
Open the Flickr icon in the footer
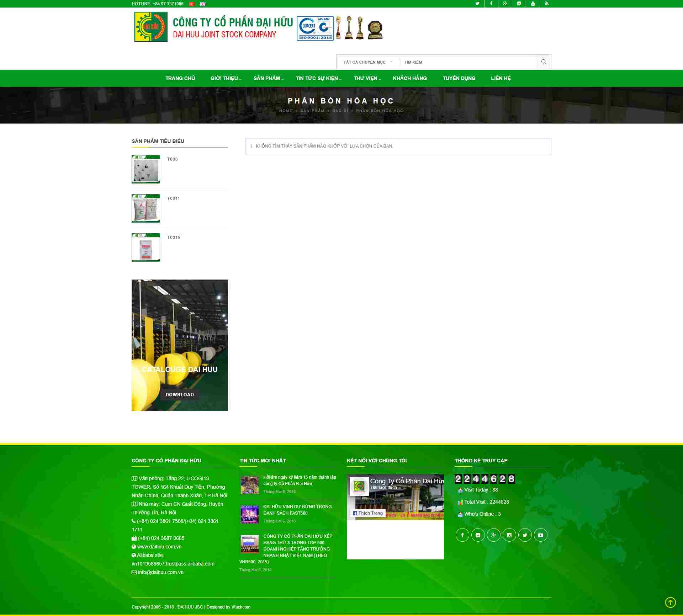click(478, 535)
